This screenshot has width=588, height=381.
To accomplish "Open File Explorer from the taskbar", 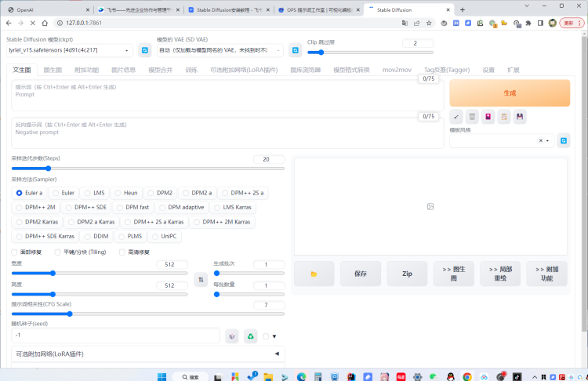I will 268,376.
